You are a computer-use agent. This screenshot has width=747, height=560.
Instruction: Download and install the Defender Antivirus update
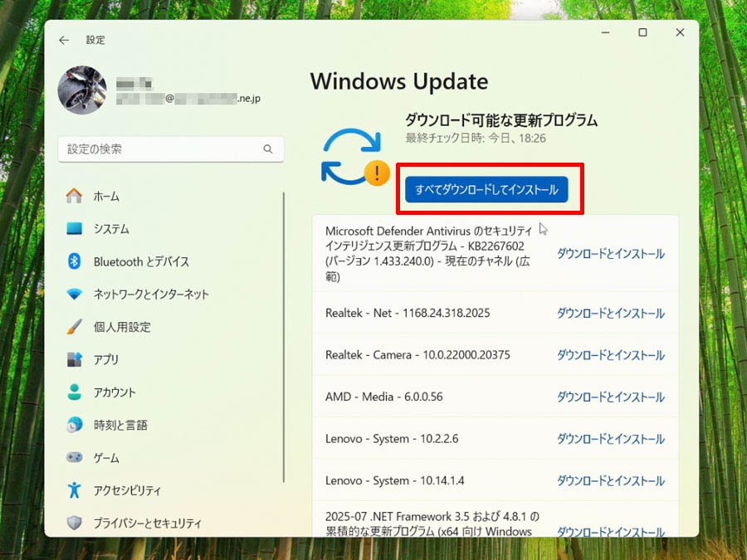pos(611,253)
